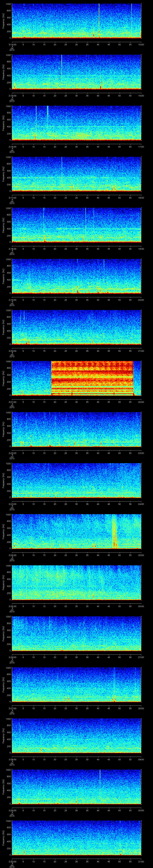
Task: Click the 31:00 end time label
Action: coord(141,862)
